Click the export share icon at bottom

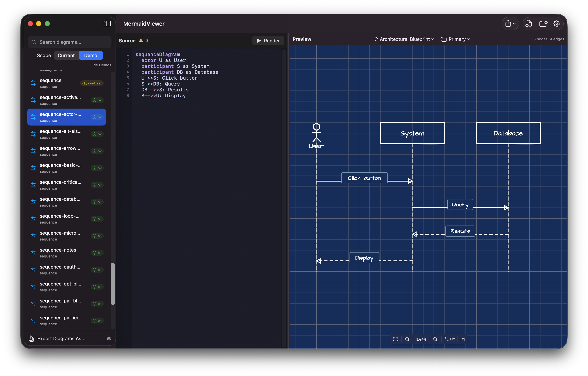31,338
